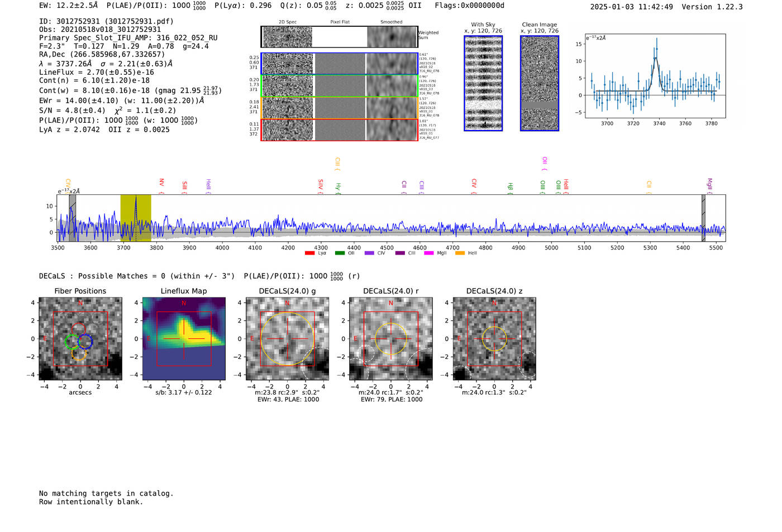
Task: Click the Gaussian emission line fit plot
Action: 655,76
